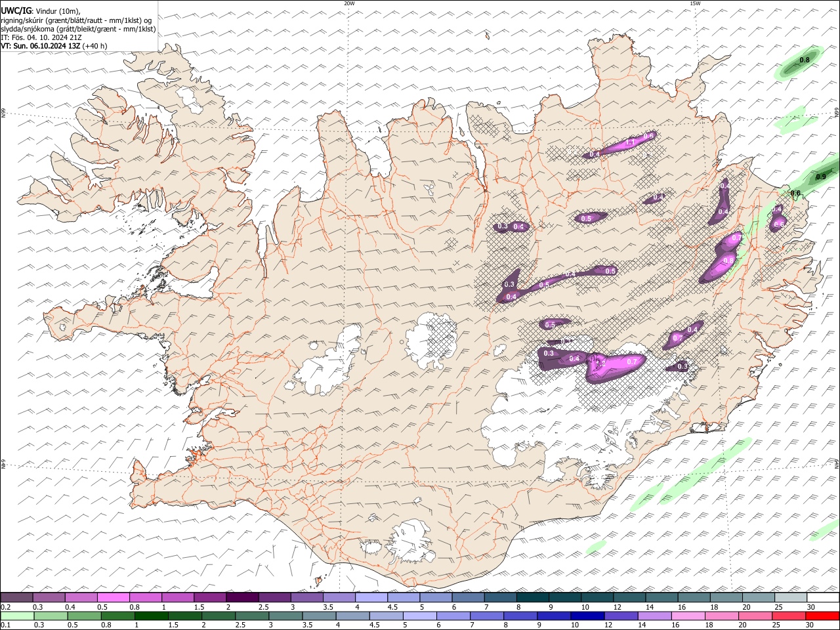Click the "30" number under top legend row
Viewport: 840px width, 630px height.
click(x=811, y=607)
